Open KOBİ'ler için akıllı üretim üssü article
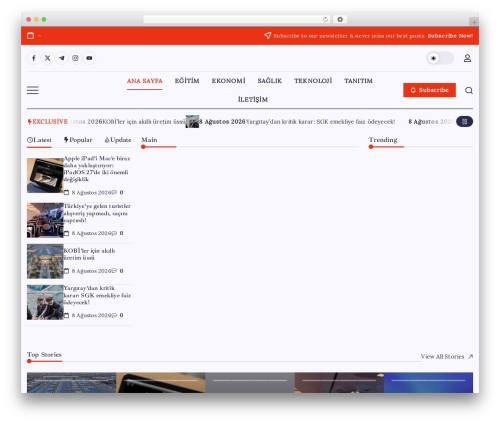The width and height of the screenshot is (500, 423). (x=89, y=254)
